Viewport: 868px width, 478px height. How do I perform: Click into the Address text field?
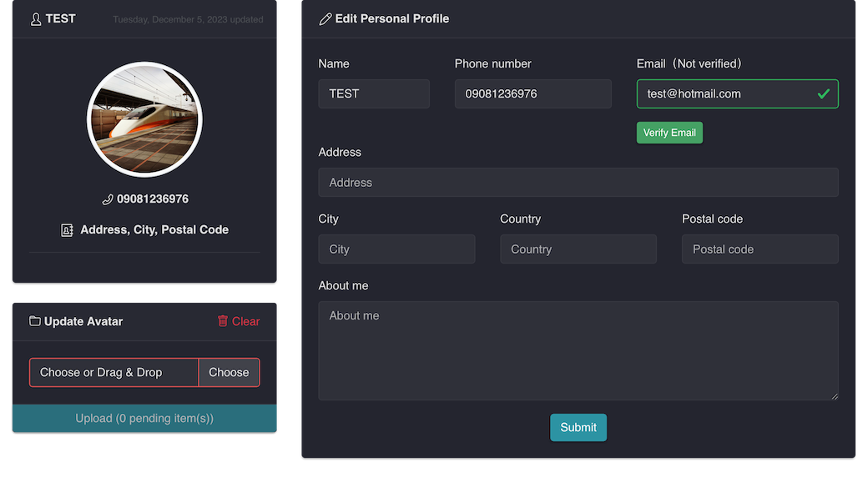click(578, 182)
